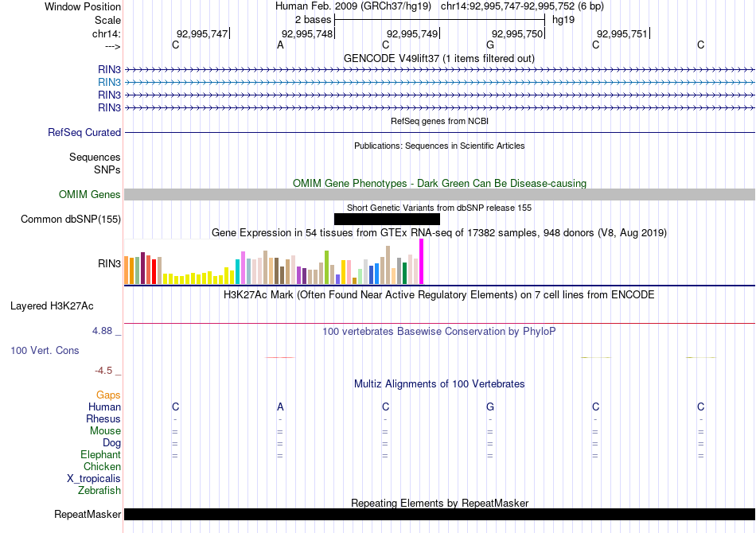Viewport: 756px width, 533px height.
Task: Click the chr14: ruler label
Action: (106, 33)
